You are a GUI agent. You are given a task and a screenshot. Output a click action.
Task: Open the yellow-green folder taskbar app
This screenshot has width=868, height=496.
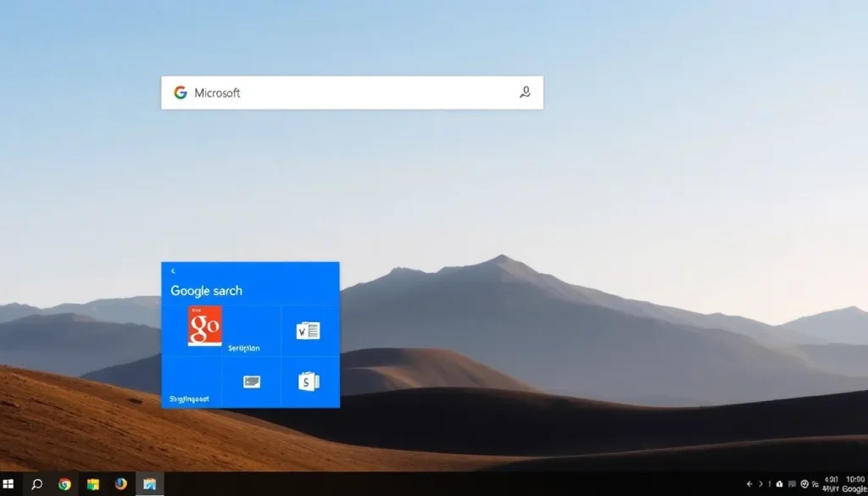(x=93, y=484)
